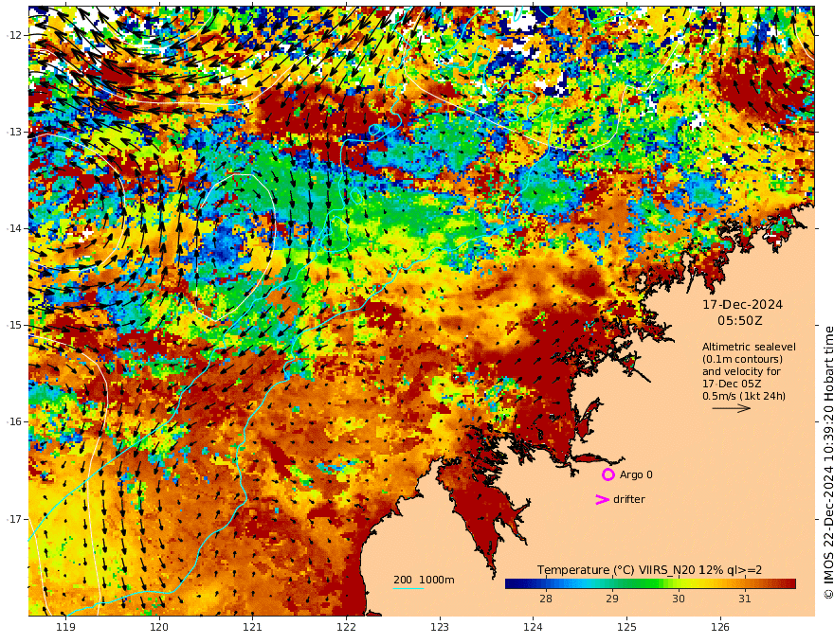Click the "05:50Z" time label
This screenshot has height=644, width=834.
pyautogui.click(x=740, y=321)
